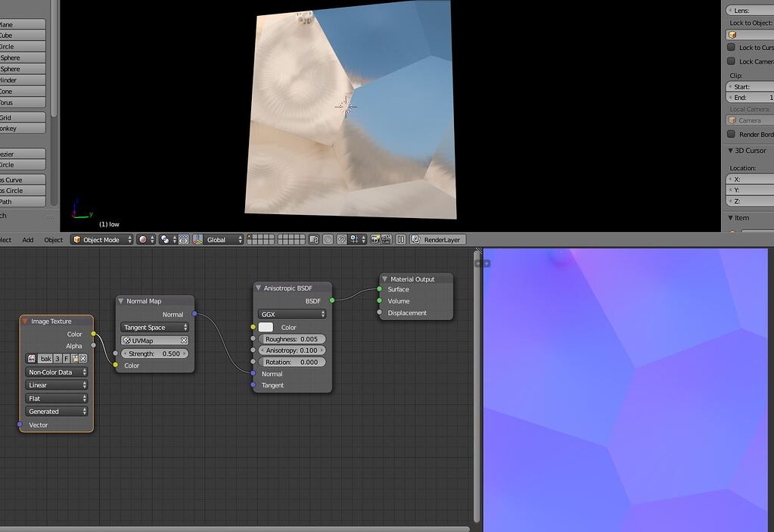
Task: Open image file from Image Texture node
Action: click(75, 358)
